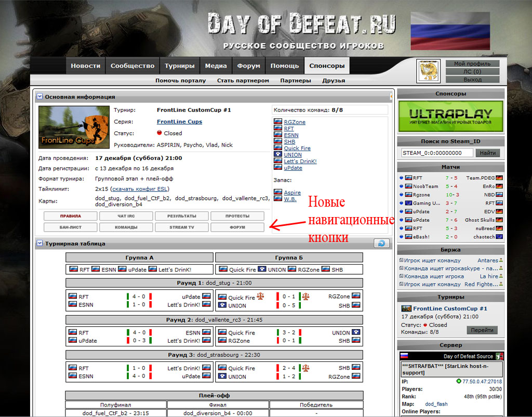Open the ПРАВИЛА navigation button
This screenshot has height=417, width=532.
(71, 216)
